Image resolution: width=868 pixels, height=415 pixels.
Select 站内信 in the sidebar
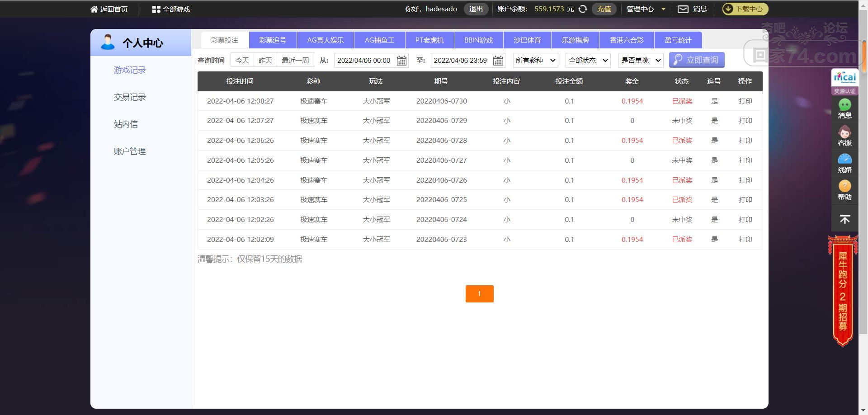[x=126, y=124]
